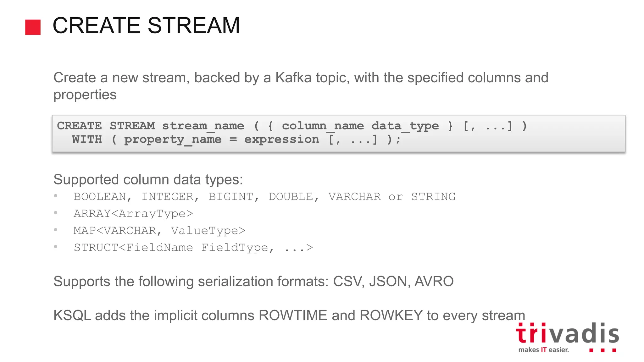The image size is (644, 362).
Task: Click the STRUCT<FieldName FieldType, ...> text
Action: [x=193, y=248]
